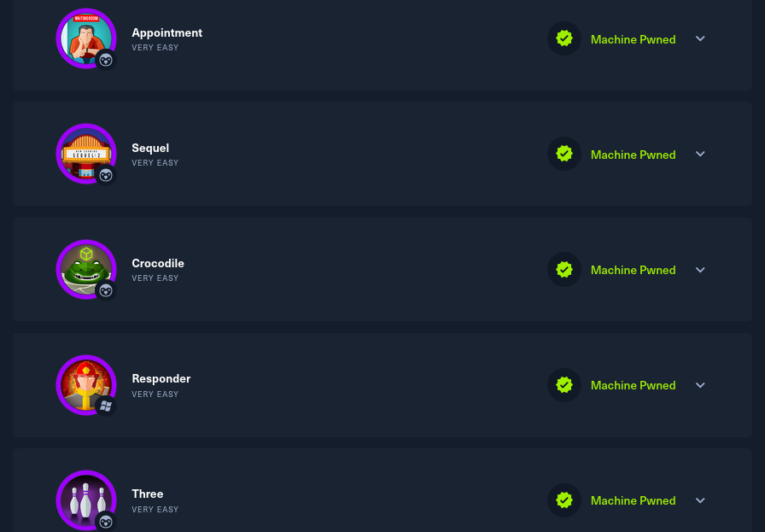Expand the Sequel machine row chevron

click(x=700, y=154)
